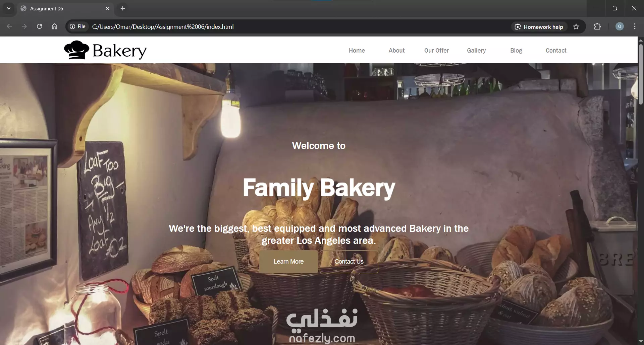Image resolution: width=644 pixels, height=345 pixels.
Task: Open a new tab with plus icon
Action: pyautogui.click(x=123, y=8)
